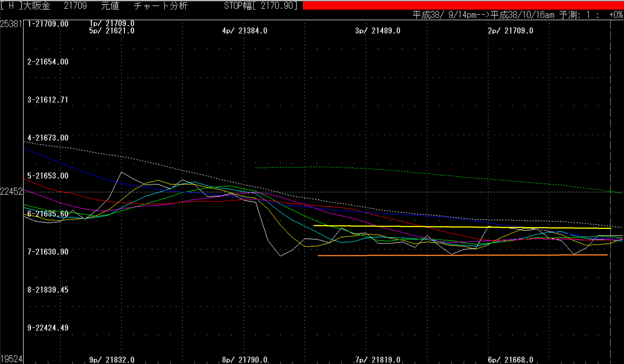Viewport: 624px width, 364px height.
Task: Click the 大阪金 instrument label
Action: (x=36, y=5)
